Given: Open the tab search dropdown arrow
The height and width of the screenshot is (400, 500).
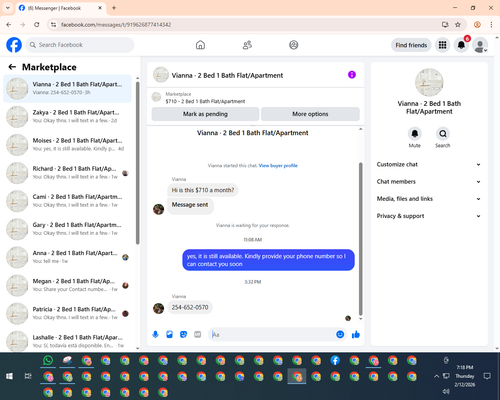Looking at the screenshot, I should click(x=8, y=8).
